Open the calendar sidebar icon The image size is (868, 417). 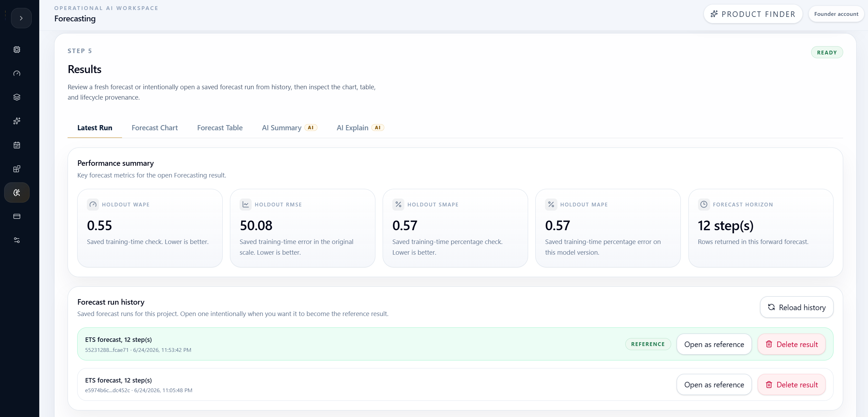pos(17,145)
